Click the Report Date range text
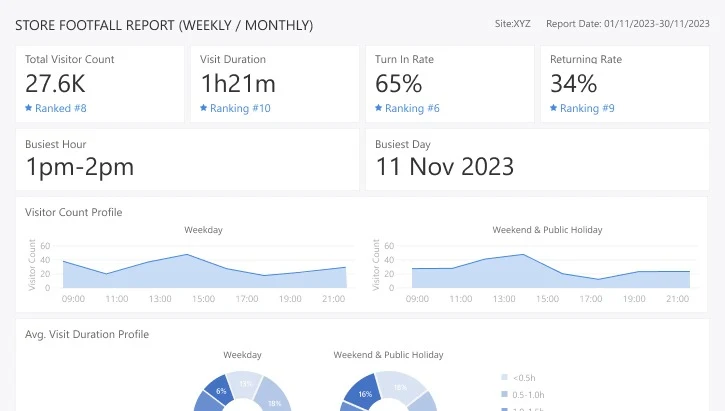725x411 pixels. [627, 24]
